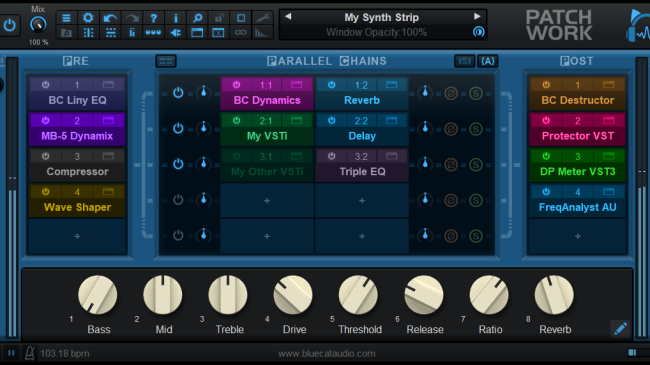
Task: Open the My Synth Strip preset name menu
Action: 381,17
